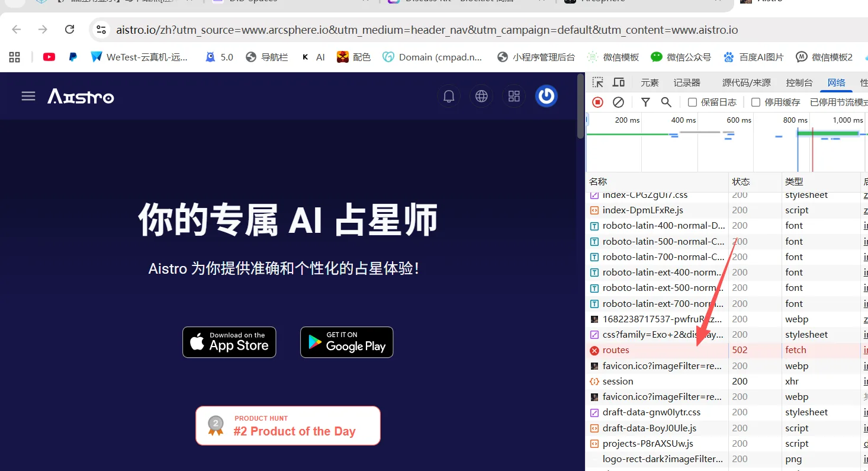Stop recording network log
The height and width of the screenshot is (471, 868).
(598, 102)
